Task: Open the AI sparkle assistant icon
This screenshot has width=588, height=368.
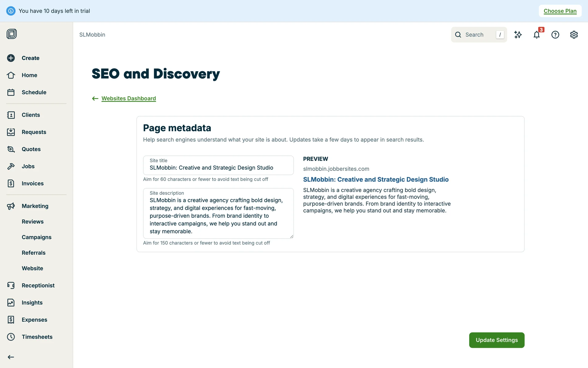Action: pos(518,35)
